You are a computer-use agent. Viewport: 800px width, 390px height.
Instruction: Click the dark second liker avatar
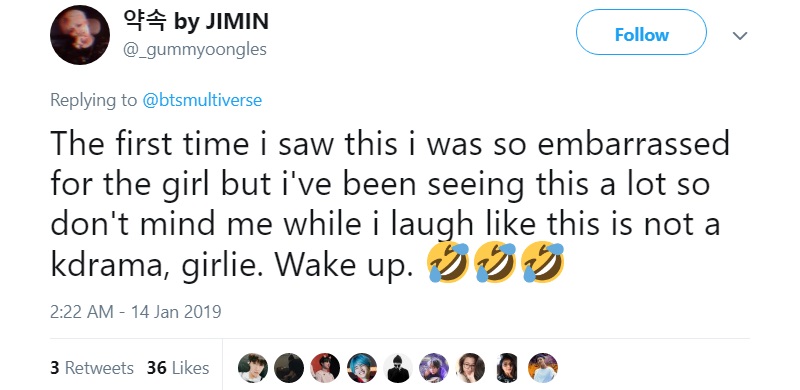tap(289, 368)
